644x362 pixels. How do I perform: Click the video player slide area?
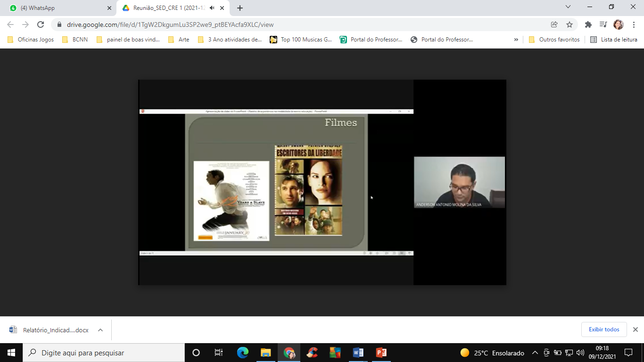276,182
